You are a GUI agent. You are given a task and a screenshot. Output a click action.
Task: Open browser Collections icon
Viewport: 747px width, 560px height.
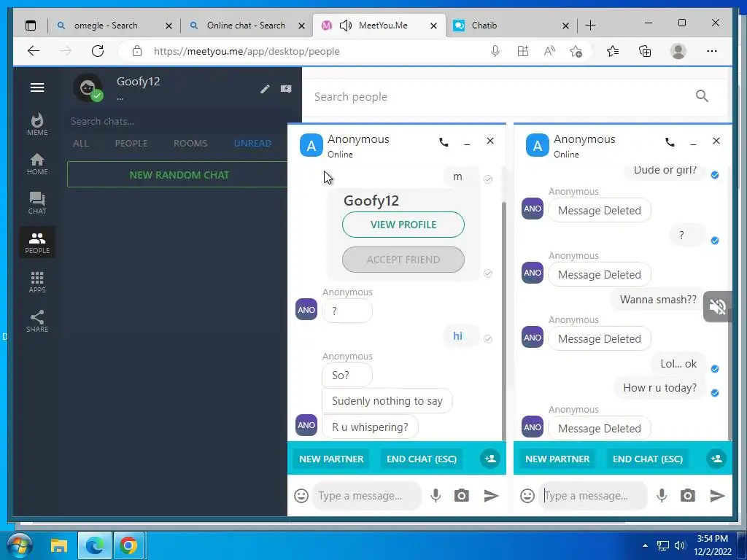pyautogui.click(x=645, y=51)
